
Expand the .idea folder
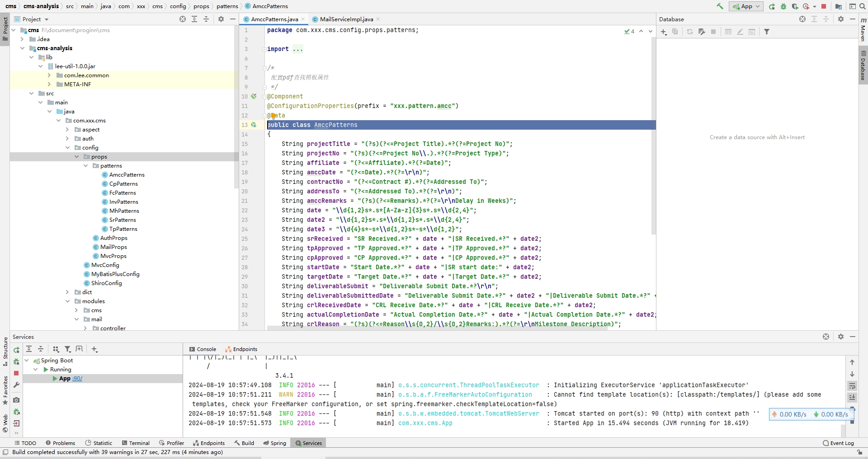point(22,39)
